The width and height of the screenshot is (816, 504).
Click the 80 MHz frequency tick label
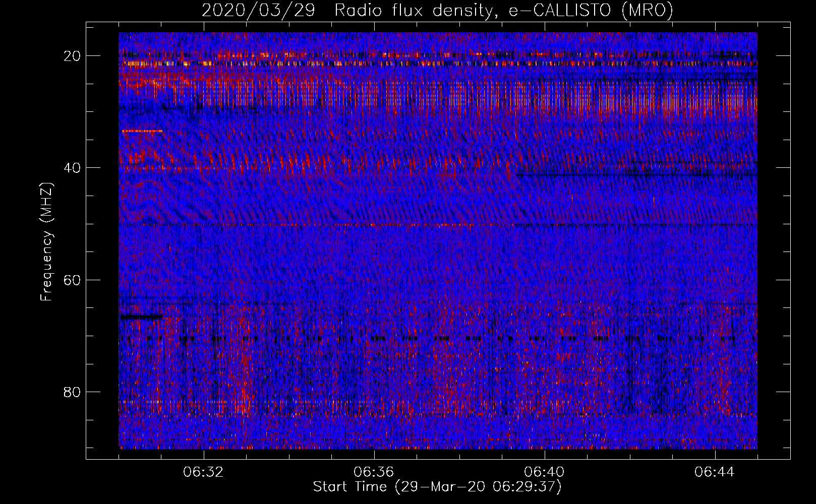click(x=73, y=392)
